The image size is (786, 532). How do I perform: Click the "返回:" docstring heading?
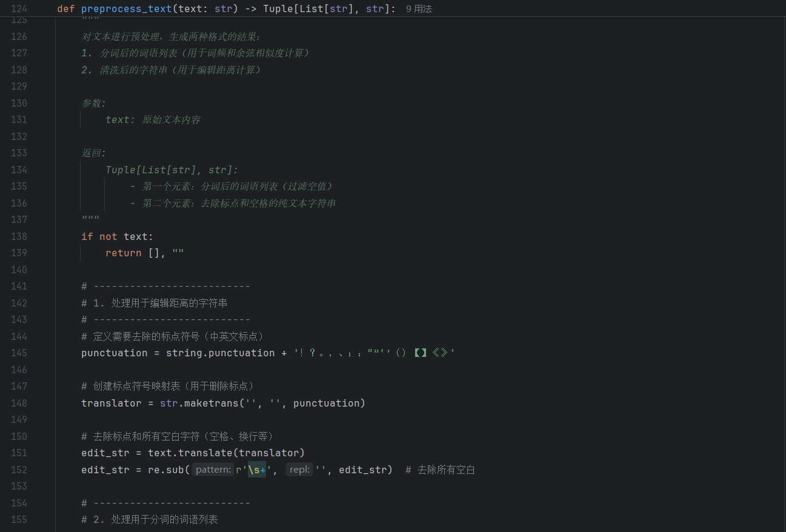[x=94, y=153]
